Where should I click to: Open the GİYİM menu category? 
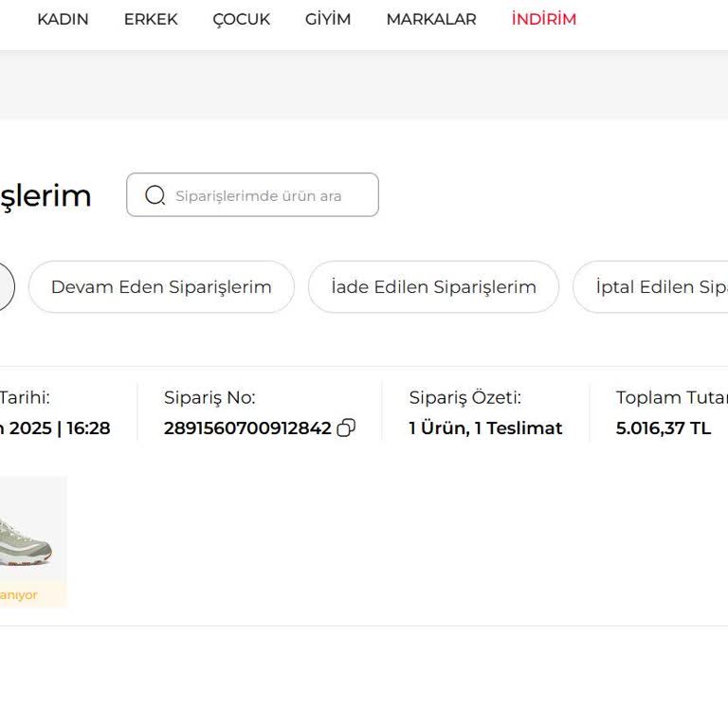(x=328, y=19)
